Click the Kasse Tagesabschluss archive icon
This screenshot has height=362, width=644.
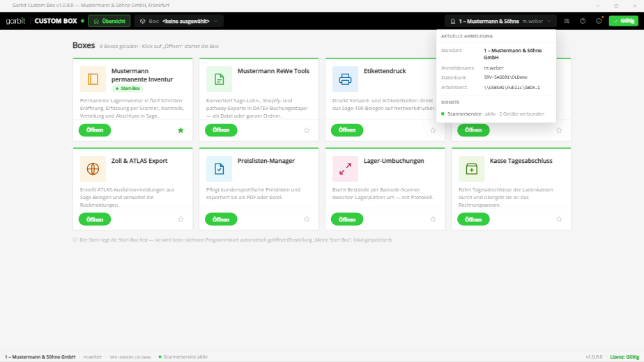(x=471, y=168)
